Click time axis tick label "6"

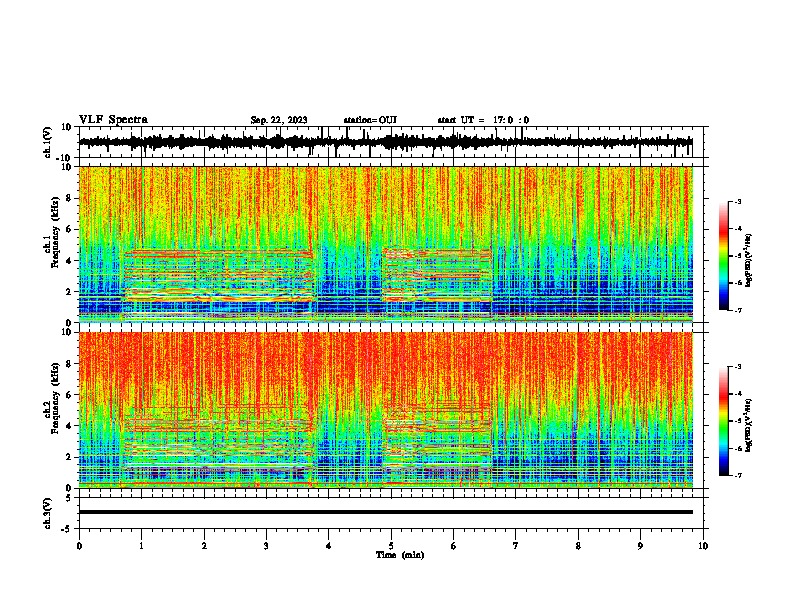(454, 546)
